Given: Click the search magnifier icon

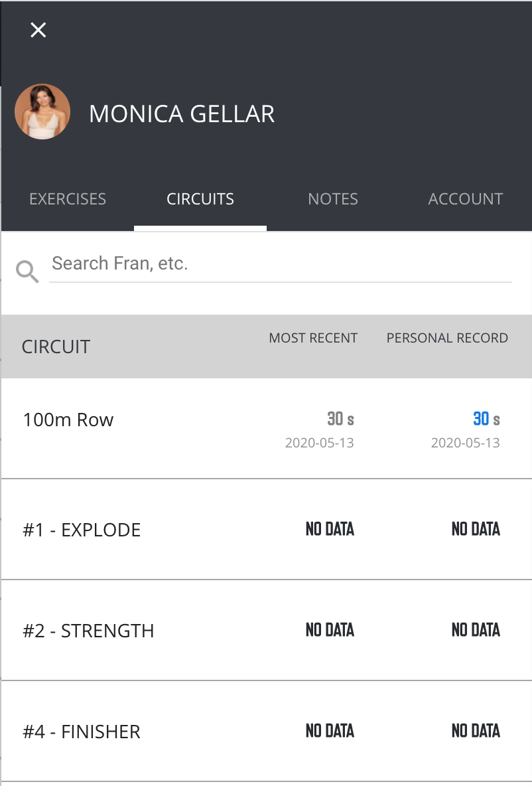Looking at the screenshot, I should (x=27, y=272).
